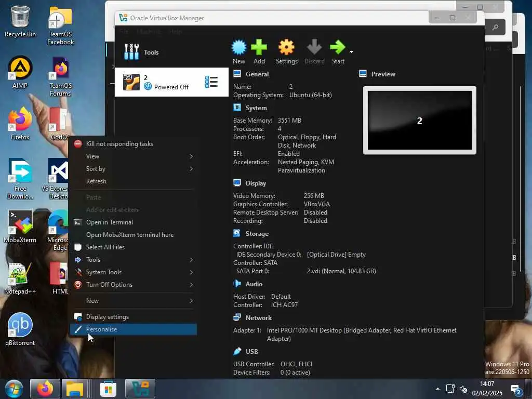Click muted volume tray icon
532x399 pixels.
[x=463, y=389]
